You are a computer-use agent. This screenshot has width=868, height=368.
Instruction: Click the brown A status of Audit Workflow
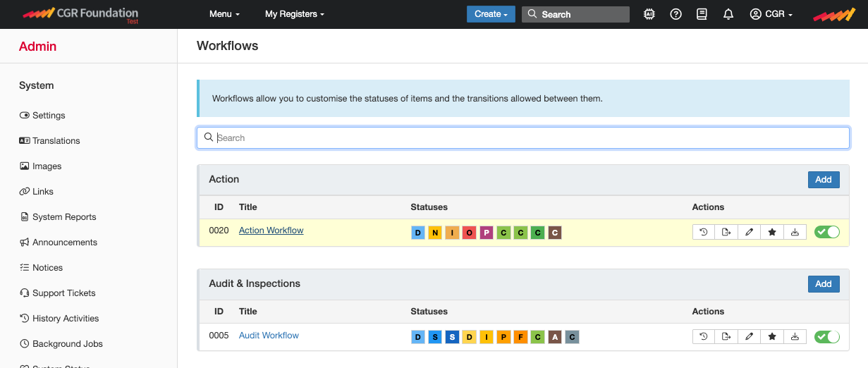click(x=555, y=337)
